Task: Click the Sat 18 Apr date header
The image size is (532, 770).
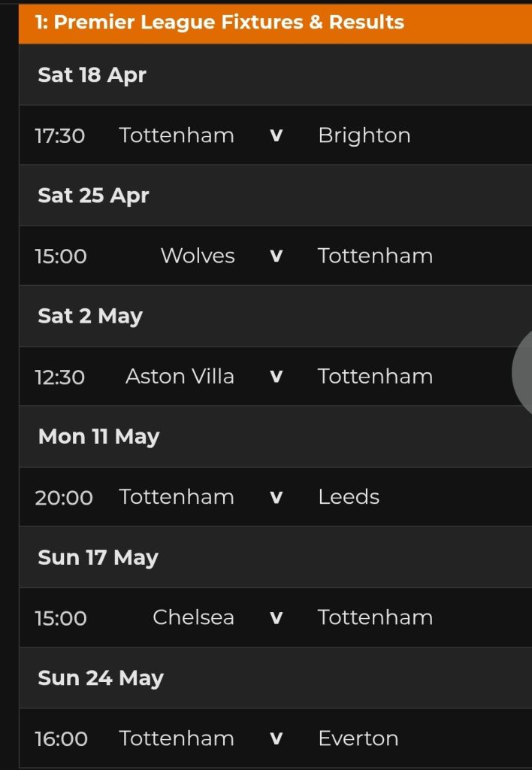Action: 92,75
